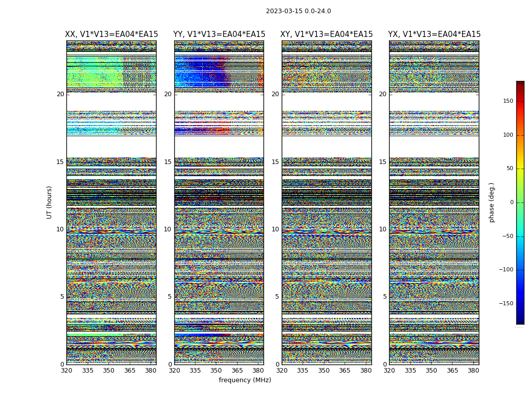Click the 365 frequency tick under YX panel
The image size is (532, 405).
pyautogui.click(x=452, y=371)
